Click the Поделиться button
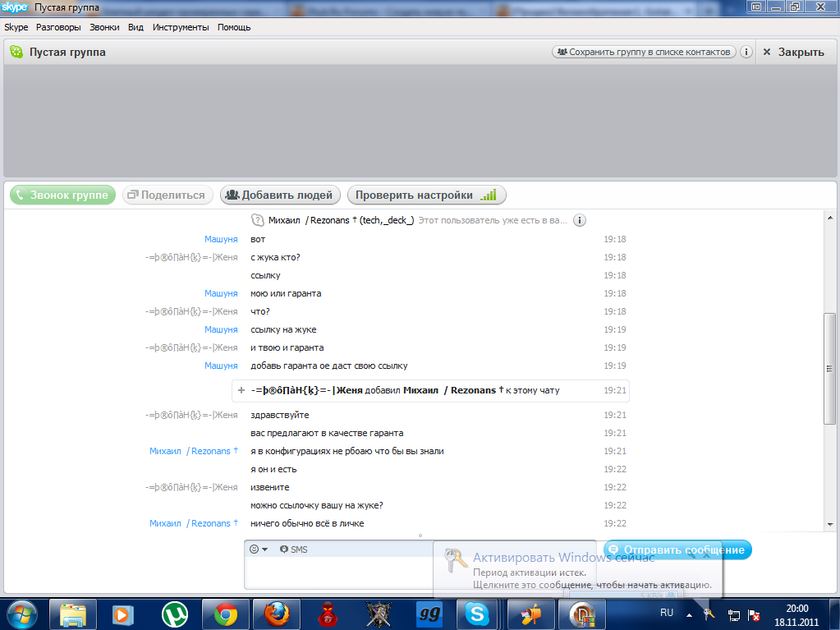The height and width of the screenshot is (630, 840). click(168, 195)
